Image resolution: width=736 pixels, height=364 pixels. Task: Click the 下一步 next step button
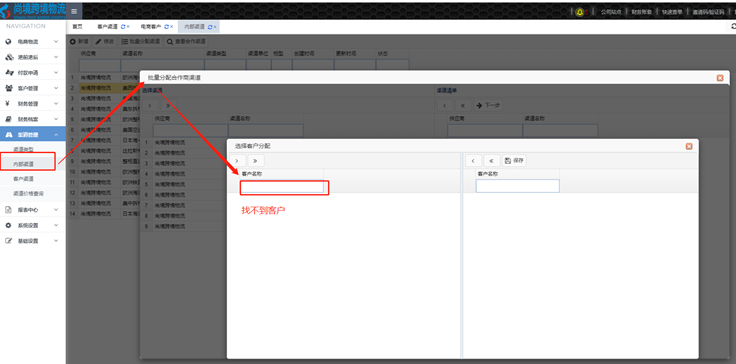coord(488,105)
